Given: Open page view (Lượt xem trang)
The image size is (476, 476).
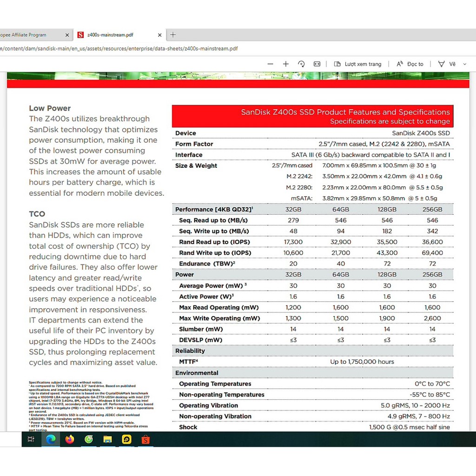Looking at the screenshot, I should click(358, 64).
